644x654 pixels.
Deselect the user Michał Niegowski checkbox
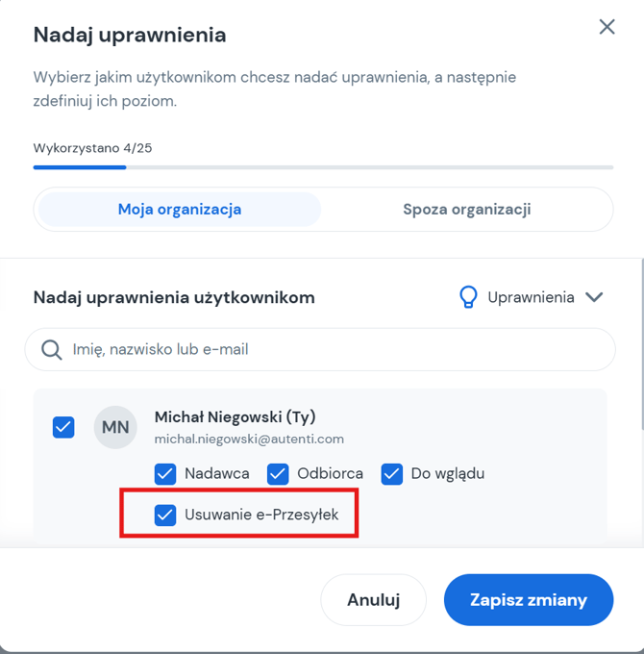tap(63, 426)
